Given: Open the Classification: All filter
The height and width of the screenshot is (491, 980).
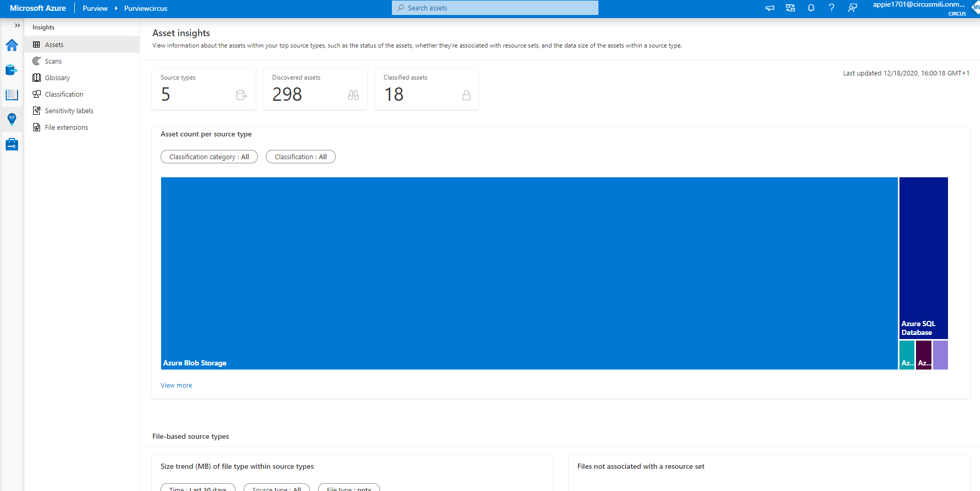Looking at the screenshot, I should tap(301, 157).
